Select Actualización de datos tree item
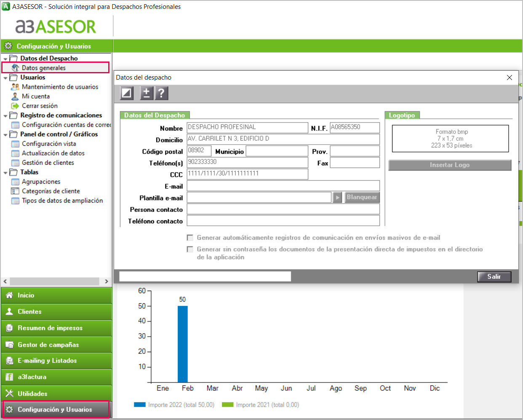The width and height of the screenshot is (523, 420). tap(53, 153)
